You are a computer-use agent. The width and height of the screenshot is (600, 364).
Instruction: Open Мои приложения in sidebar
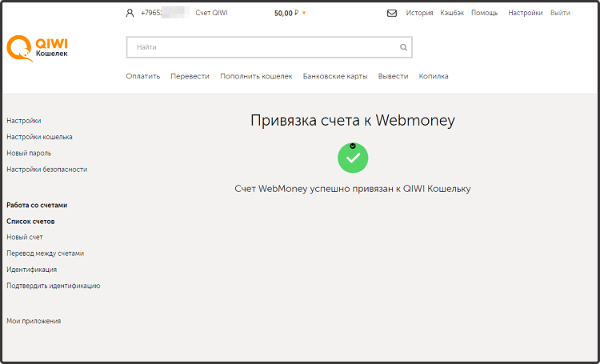[x=34, y=321]
